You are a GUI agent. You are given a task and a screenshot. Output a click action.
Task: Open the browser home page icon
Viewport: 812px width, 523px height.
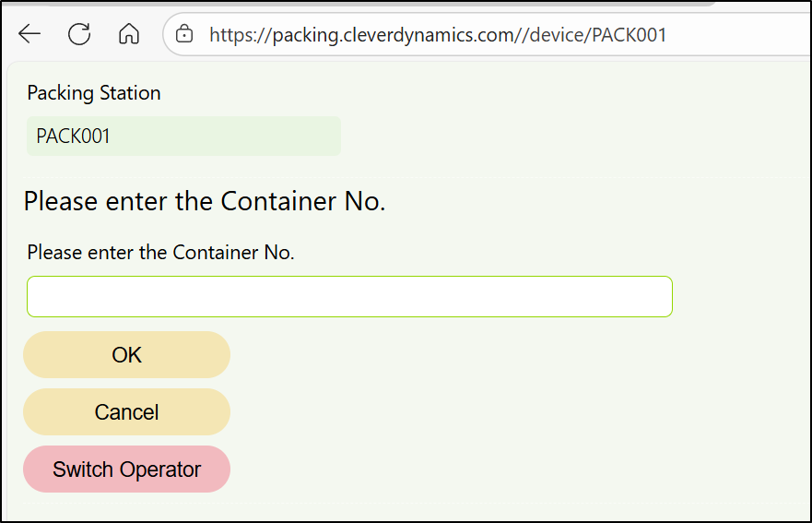pyautogui.click(x=129, y=35)
